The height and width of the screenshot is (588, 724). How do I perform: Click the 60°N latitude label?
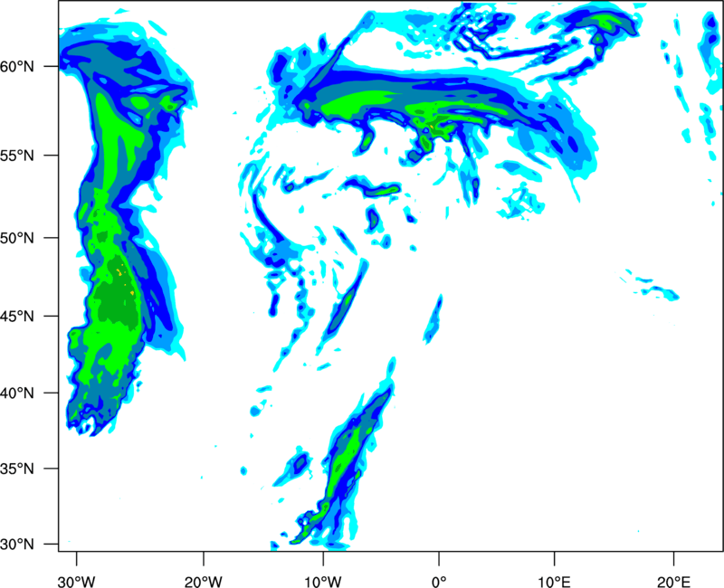click(17, 67)
